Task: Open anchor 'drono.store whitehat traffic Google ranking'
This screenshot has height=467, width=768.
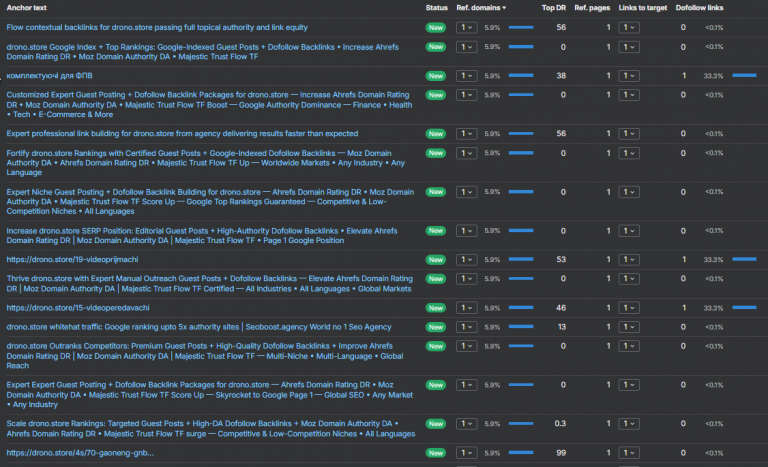Action: pyautogui.click(x=199, y=327)
